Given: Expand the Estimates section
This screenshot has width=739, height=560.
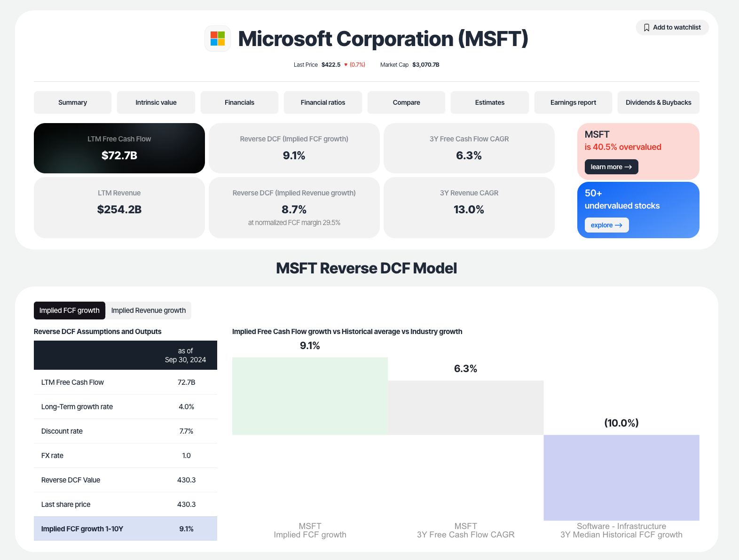Looking at the screenshot, I should click(489, 102).
